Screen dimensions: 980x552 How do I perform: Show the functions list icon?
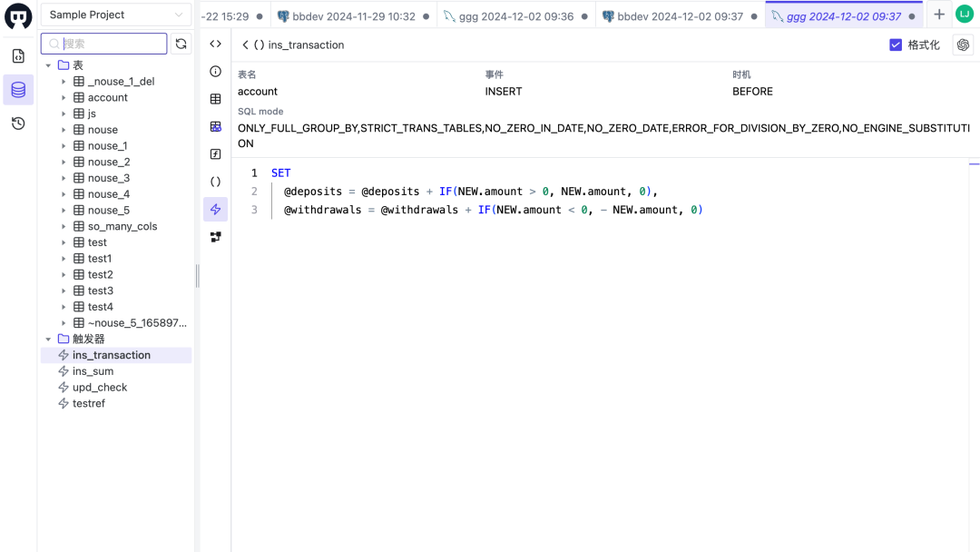pos(216,153)
